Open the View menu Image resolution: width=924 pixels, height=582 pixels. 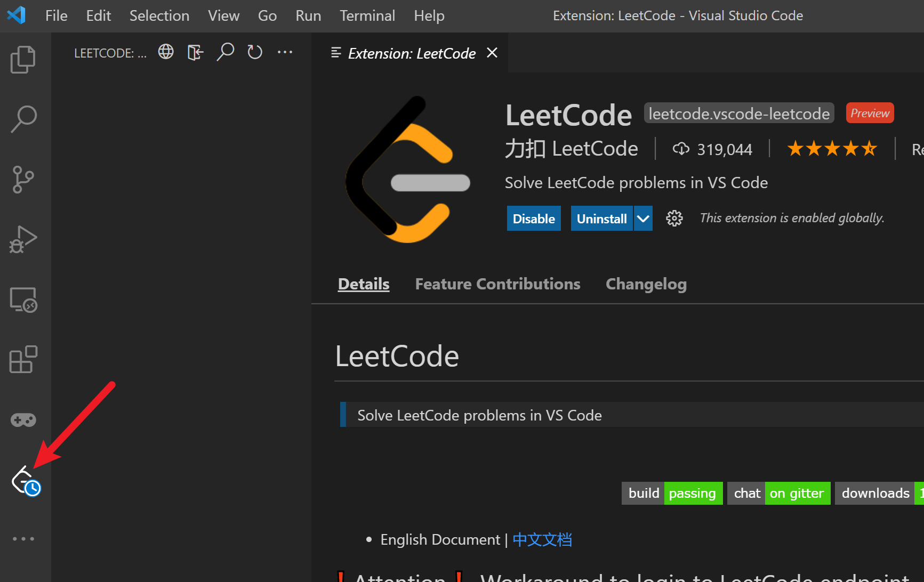tap(224, 16)
